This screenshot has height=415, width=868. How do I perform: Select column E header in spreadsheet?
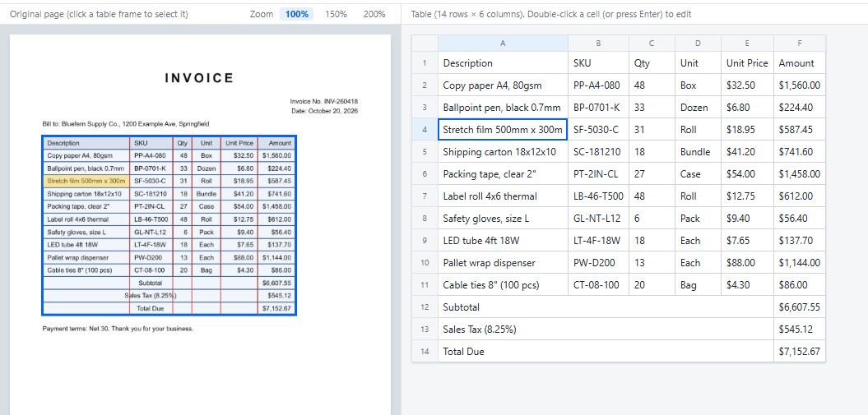click(747, 43)
